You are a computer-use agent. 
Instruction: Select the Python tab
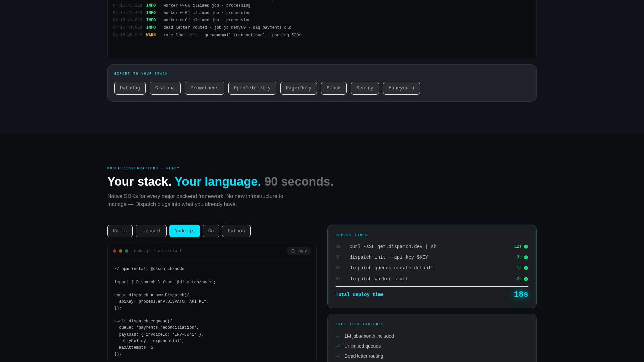236,231
